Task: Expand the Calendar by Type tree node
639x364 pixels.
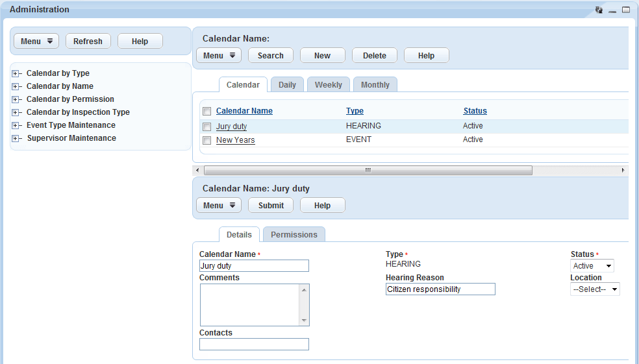Action: tap(16, 73)
